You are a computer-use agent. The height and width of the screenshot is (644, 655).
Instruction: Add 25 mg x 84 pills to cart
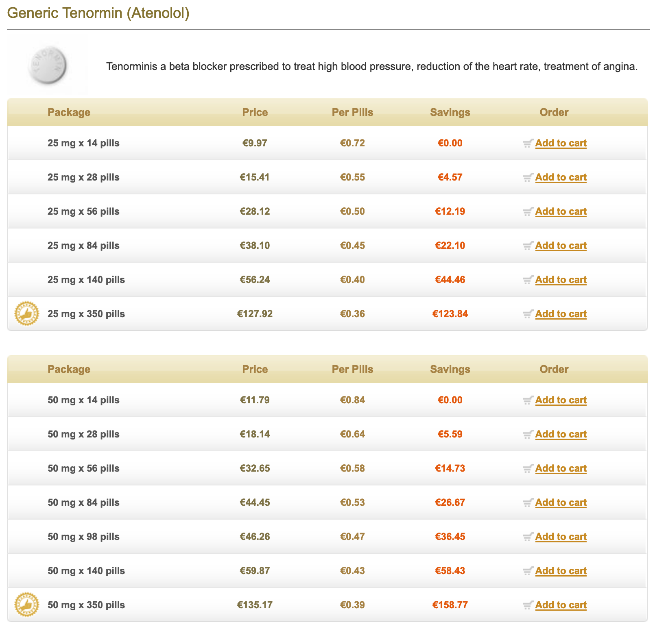(x=561, y=246)
